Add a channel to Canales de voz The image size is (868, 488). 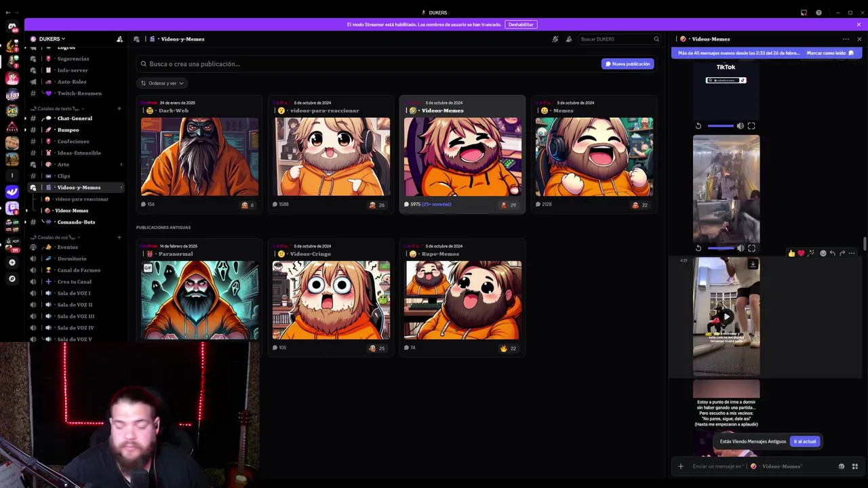119,237
